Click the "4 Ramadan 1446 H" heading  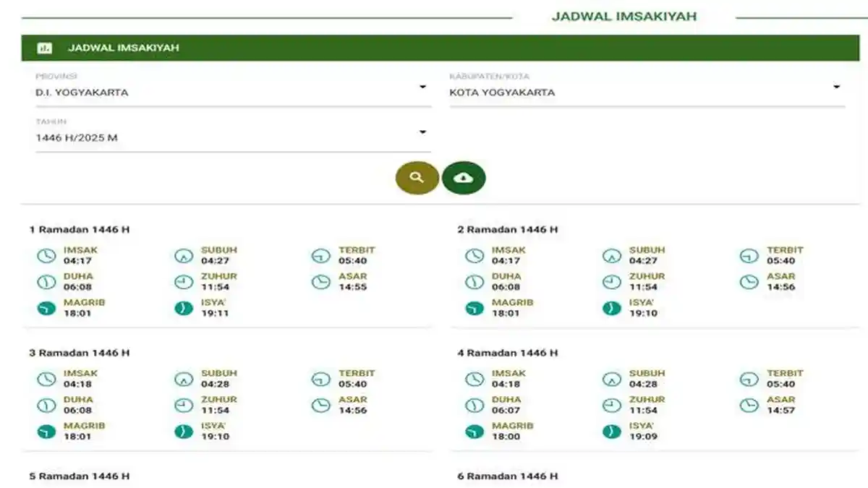(x=508, y=353)
